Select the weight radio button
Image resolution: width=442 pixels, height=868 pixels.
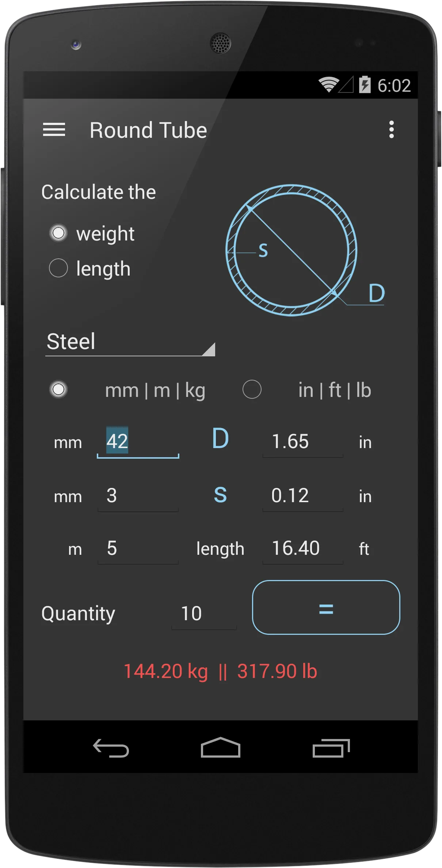58,233
